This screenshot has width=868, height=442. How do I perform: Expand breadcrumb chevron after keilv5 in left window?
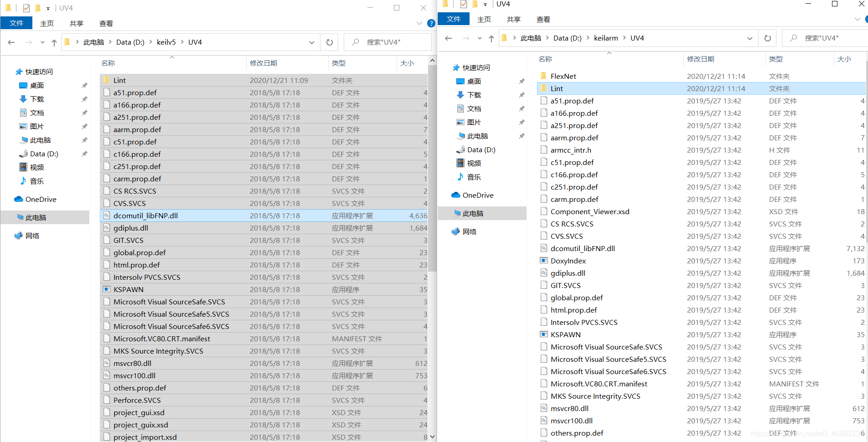coord(182,42)
